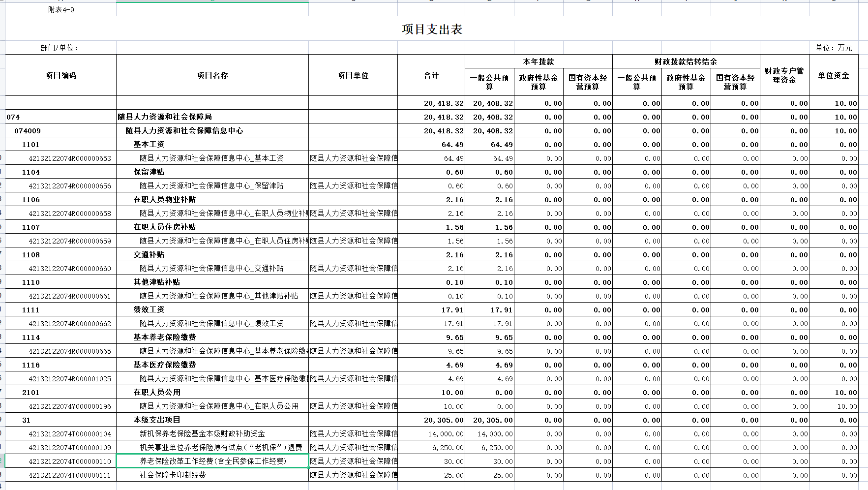Click the 基本医疗保险缴费 category cell

[212, 365]
